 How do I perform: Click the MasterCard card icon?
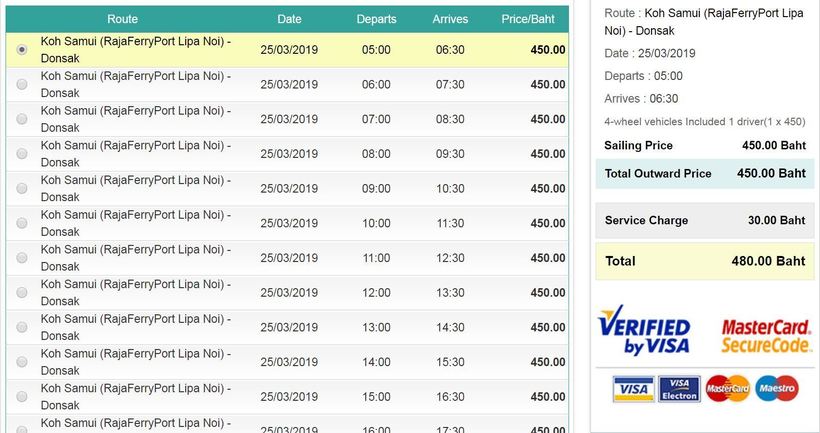click(727, 389)
